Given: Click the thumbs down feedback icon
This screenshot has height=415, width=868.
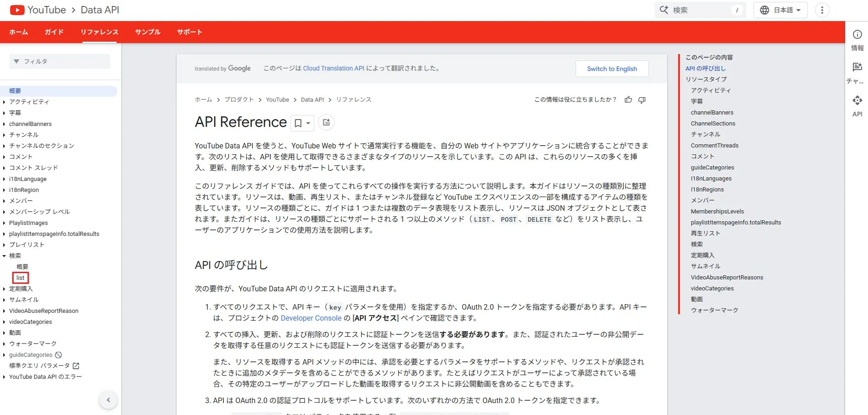Looking at the screenshot, I should pos(642,100).
